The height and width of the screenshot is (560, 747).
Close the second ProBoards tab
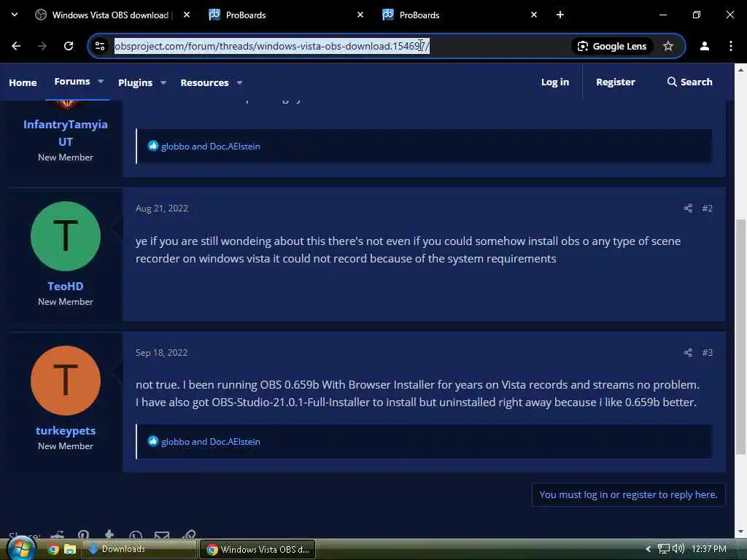coord(534,15)
